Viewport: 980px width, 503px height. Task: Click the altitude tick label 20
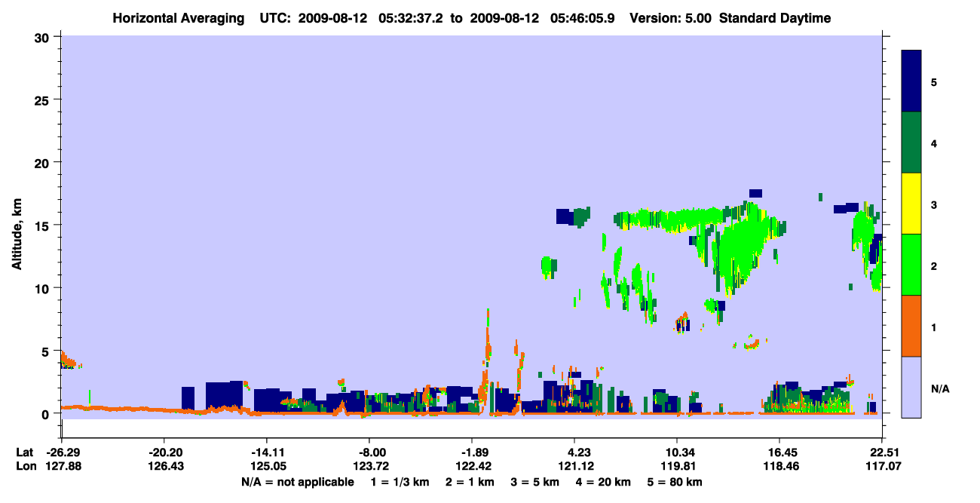point(43,162)
